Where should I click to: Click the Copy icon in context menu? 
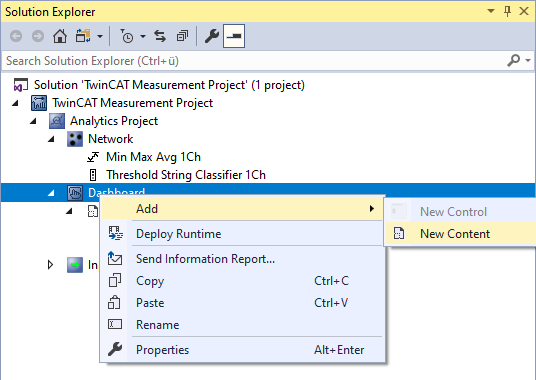tap(115, 280)
